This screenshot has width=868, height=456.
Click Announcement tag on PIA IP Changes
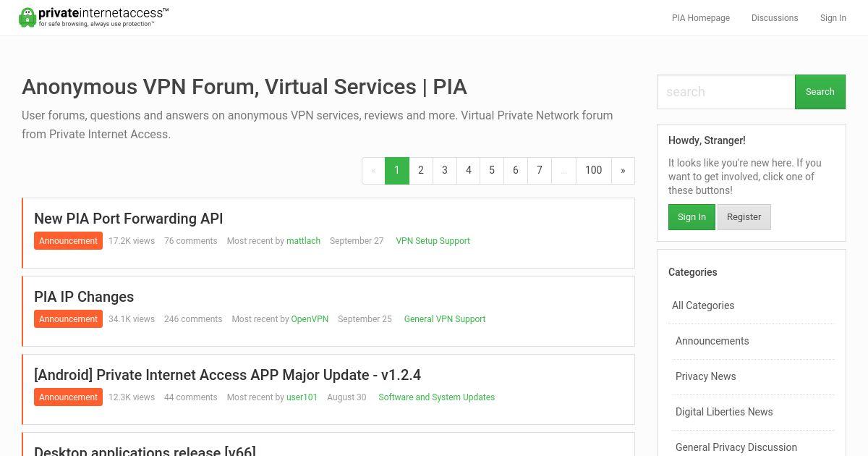68,319
